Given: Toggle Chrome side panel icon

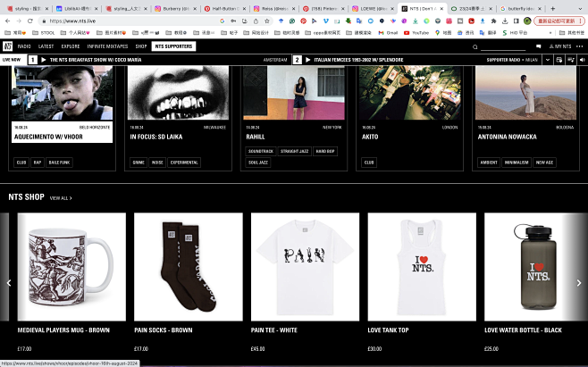Looking at the screenshot, I should (516, 21).
